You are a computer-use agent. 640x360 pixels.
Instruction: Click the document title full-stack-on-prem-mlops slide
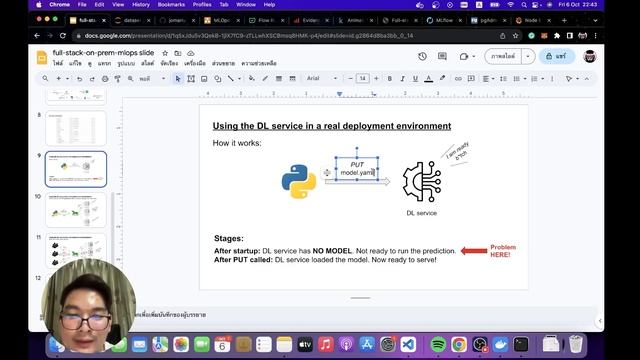pos(103,53)
